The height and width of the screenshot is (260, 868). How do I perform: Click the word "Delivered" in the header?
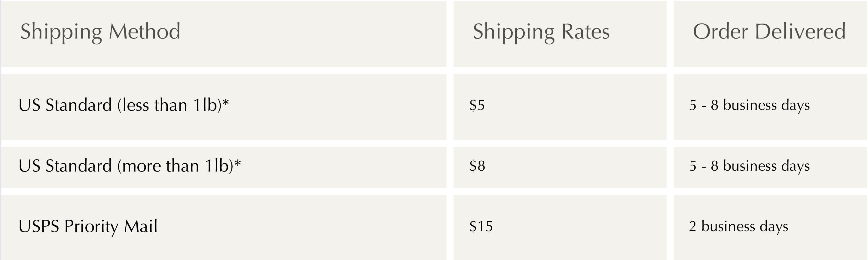(x=800, y=32)
